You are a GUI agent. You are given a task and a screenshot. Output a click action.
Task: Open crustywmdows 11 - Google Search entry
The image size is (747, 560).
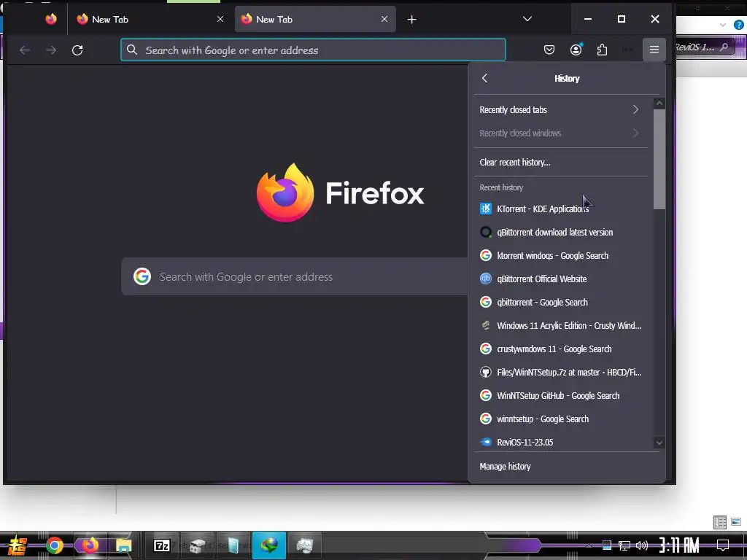pyautogui.click(x=561, y=349)
